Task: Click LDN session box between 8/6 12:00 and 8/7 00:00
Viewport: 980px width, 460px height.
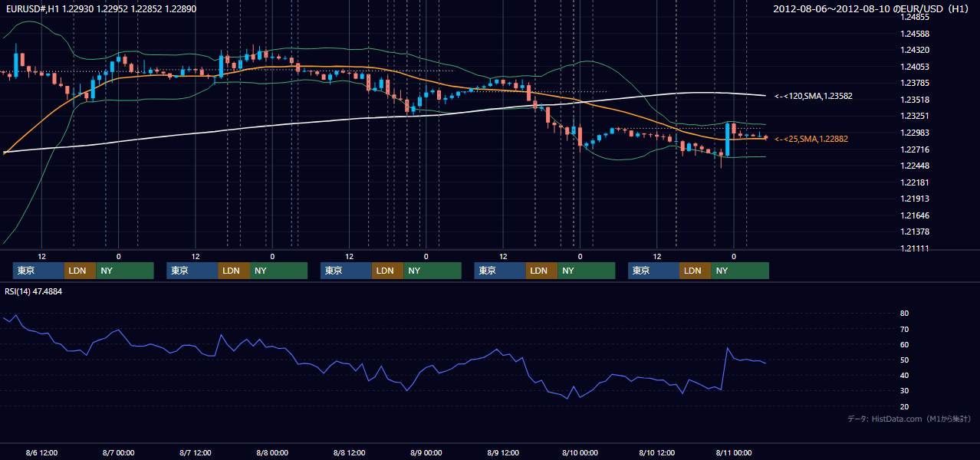Action: coord(81,271)
